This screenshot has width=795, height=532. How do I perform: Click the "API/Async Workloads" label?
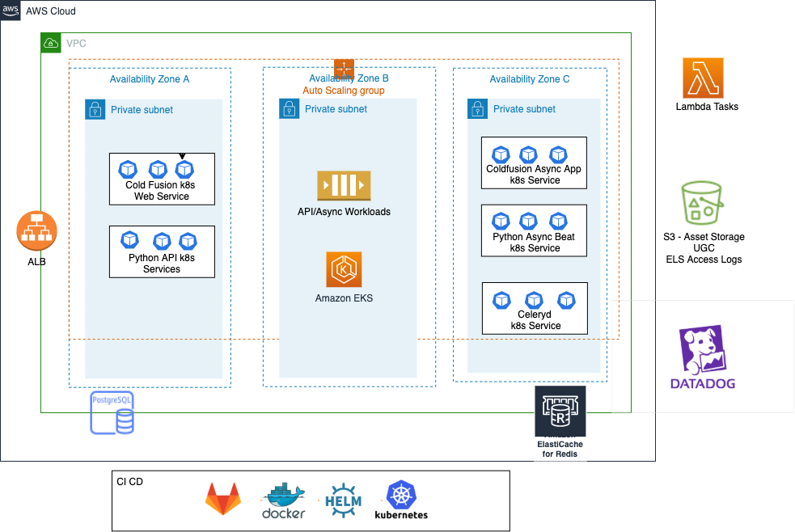[344, 212]
